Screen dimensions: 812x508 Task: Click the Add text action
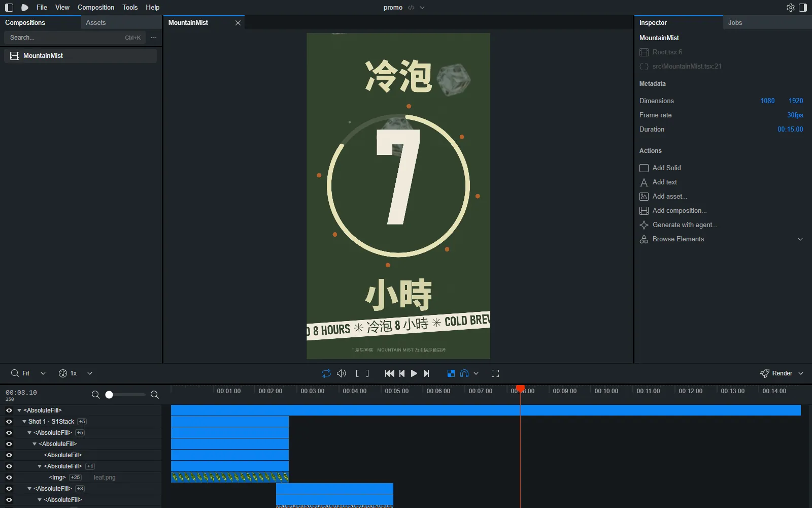pos(658,182)
